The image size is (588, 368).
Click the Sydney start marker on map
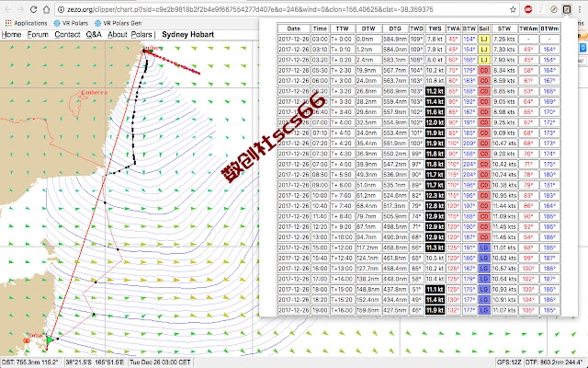pos(144,51)
